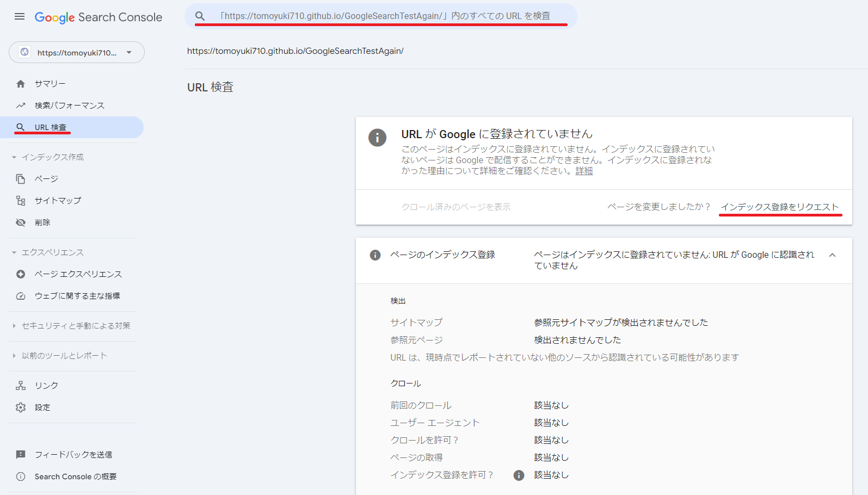Click the '前回のクロール' row label

[421, 405]
